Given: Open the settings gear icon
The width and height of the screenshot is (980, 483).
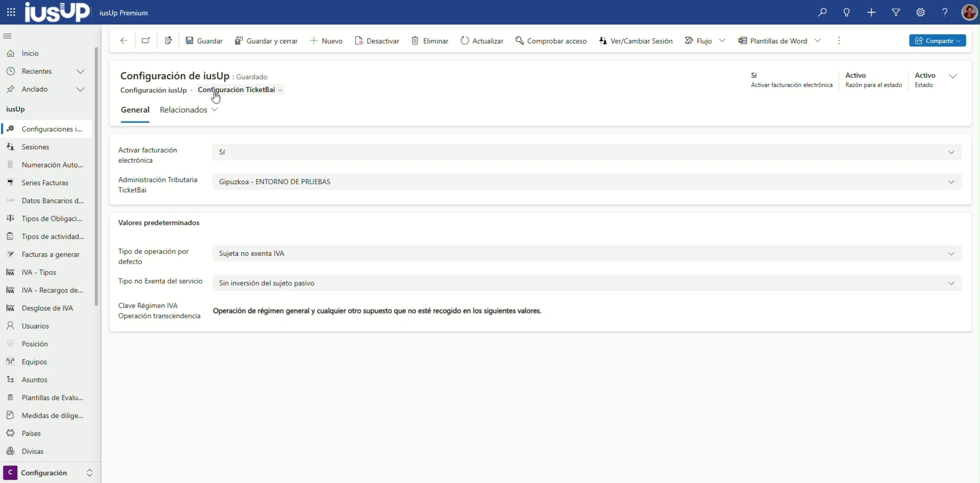Looking at the screenshot, I should pyautogui.click(x=920, y=13).
